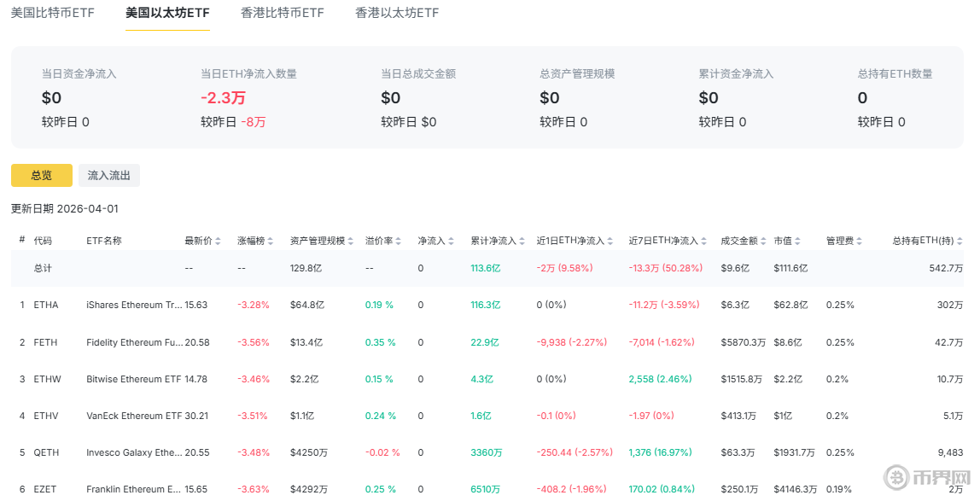Open Bitwise Ethereum ETF fund name
The height and width of the screenshot is (501, 980).
[x=134, y=379]
